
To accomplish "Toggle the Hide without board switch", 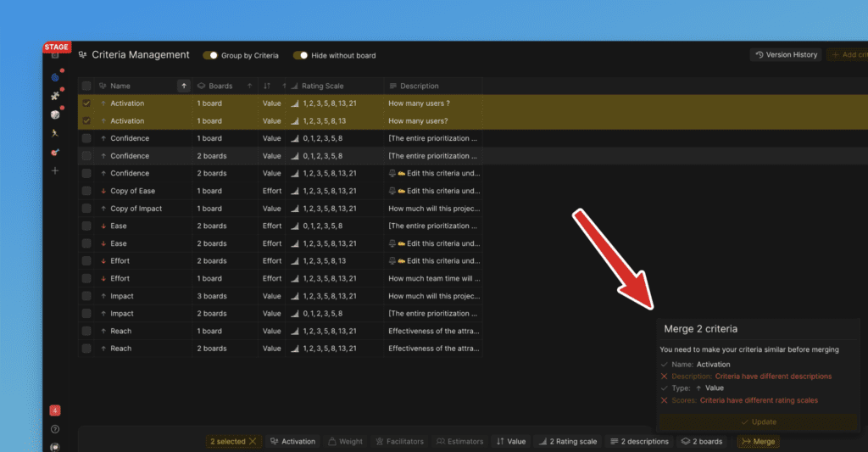I will coord(299,56).
